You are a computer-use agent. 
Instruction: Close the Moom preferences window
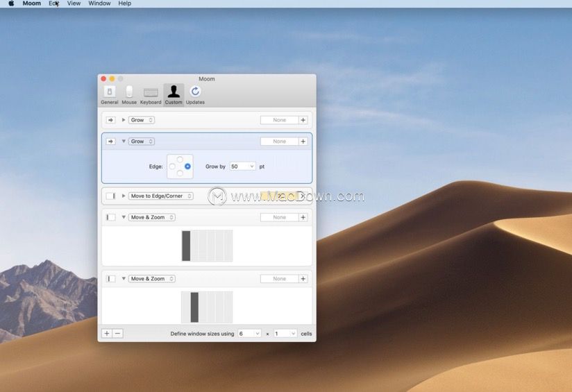click(x=103, y=79)
